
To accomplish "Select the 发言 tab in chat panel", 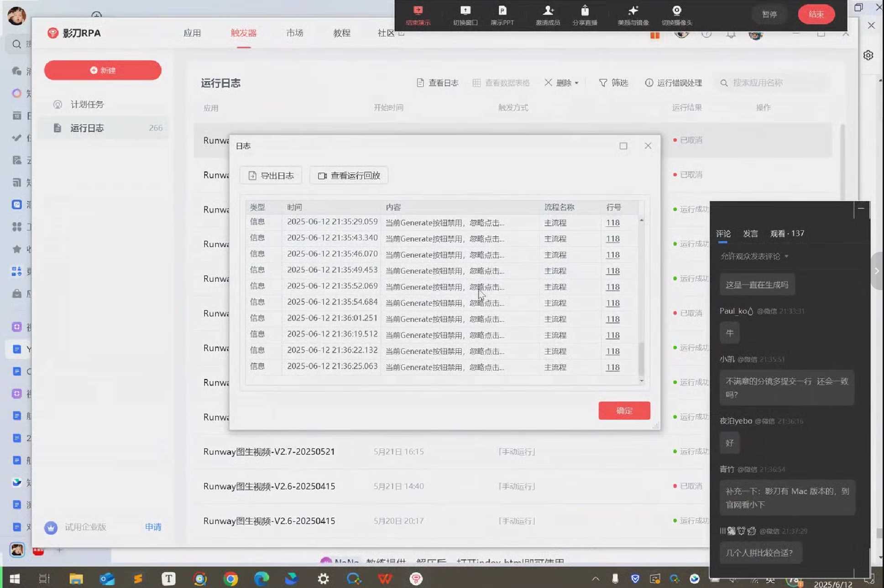I will [x=750, y=233].
